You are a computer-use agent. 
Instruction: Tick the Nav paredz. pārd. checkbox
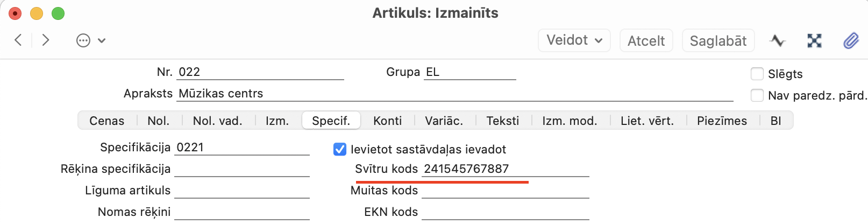[x=757, y=95]
